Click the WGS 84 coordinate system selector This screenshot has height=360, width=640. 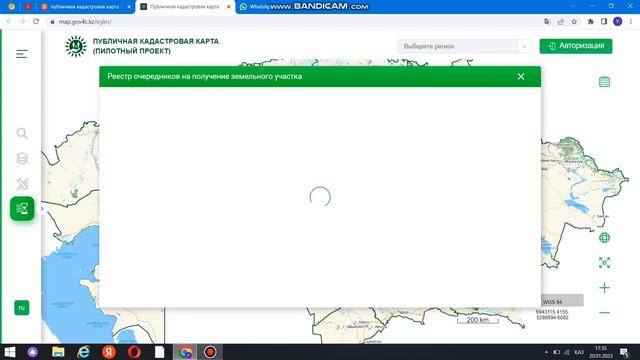(562, 302)
